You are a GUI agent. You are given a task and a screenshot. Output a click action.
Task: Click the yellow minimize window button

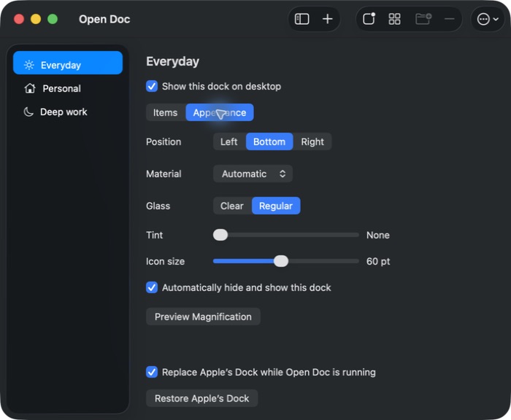(36, 19)
